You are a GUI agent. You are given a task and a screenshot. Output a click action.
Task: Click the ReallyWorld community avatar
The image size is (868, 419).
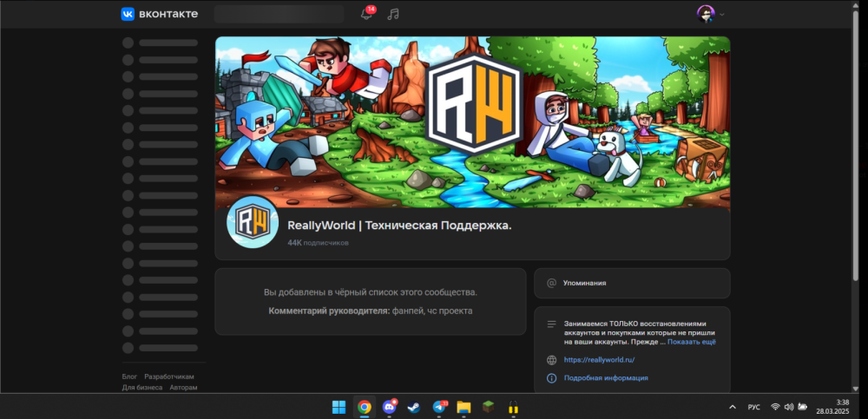pyautogui.click(x=253, y=221)
